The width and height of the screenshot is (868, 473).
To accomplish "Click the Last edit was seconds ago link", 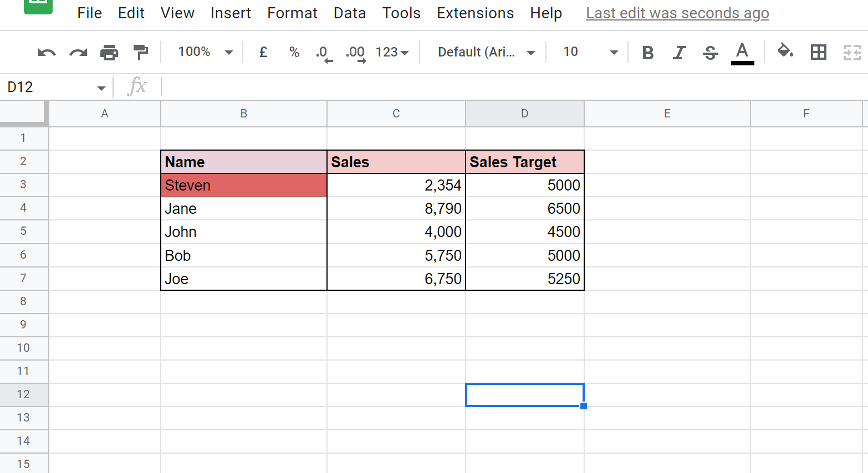I will point(677,13).
